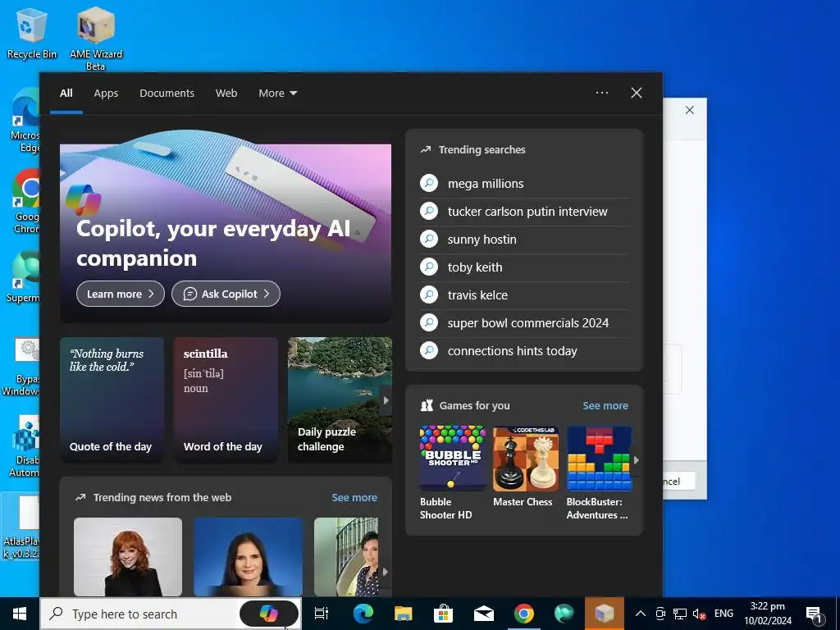Open Task View in the taskbar
This screenshot has height=630, width=840.
point(322,614)
